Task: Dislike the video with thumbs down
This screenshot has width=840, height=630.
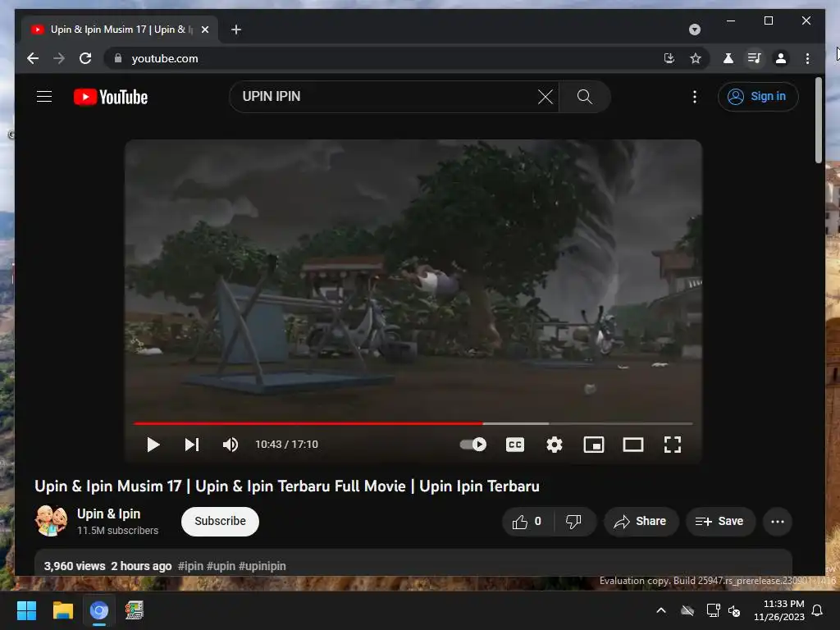Action: 573,521
